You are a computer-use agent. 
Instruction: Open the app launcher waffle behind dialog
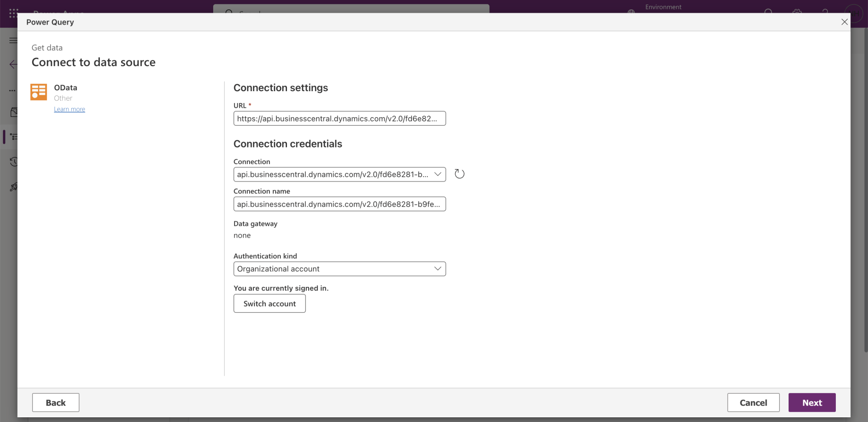coord(13,13)
